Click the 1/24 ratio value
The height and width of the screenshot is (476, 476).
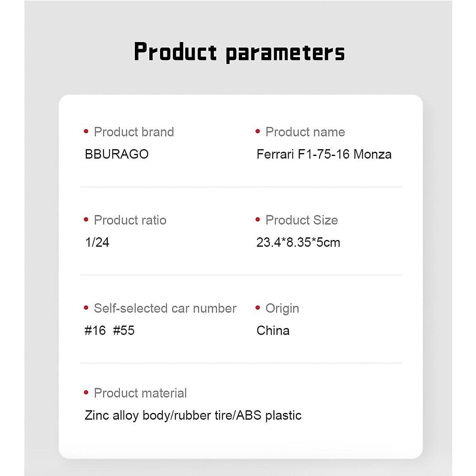(97, 242)
